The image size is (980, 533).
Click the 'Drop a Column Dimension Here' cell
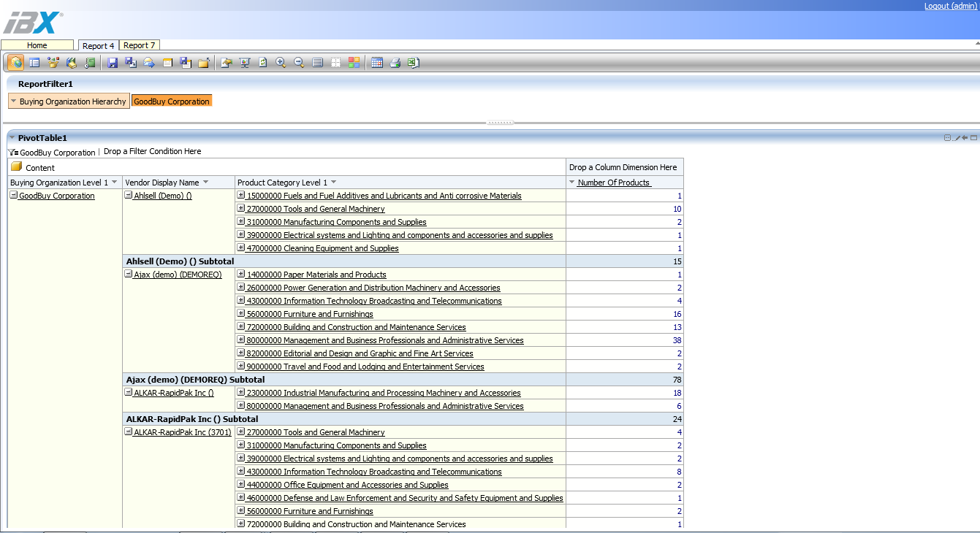click(x=623, y=167)
